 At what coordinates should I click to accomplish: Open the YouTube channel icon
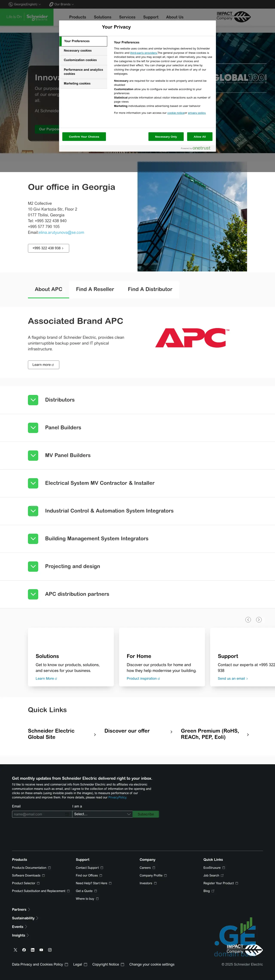point(41,950)
